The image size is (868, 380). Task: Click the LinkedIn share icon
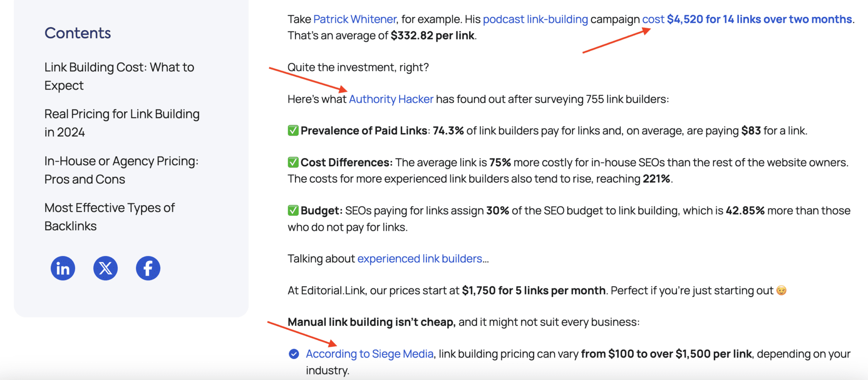(62, 268)
